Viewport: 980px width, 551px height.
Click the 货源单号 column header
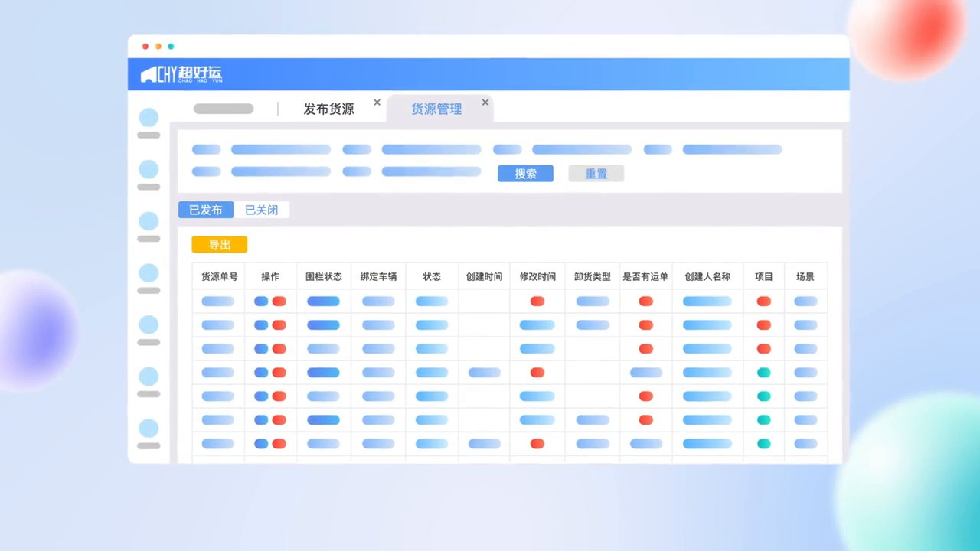coord(219,277)
